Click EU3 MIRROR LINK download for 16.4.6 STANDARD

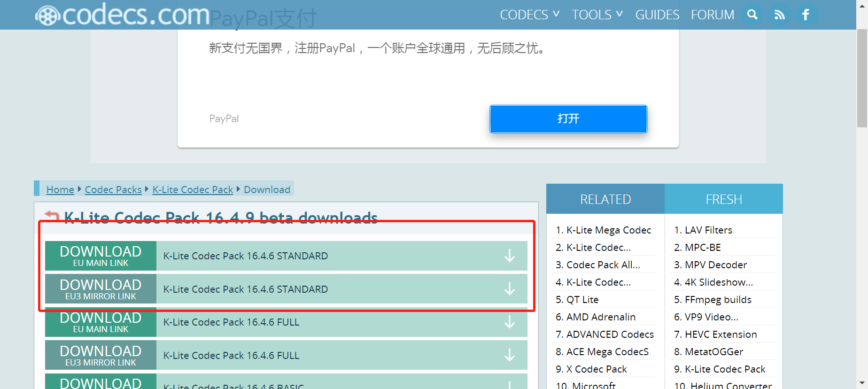point(101,289)
